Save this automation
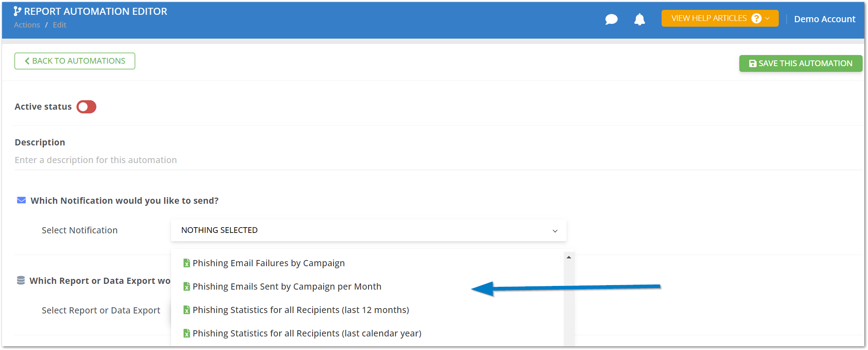868x350 pixels. [801, 63]
